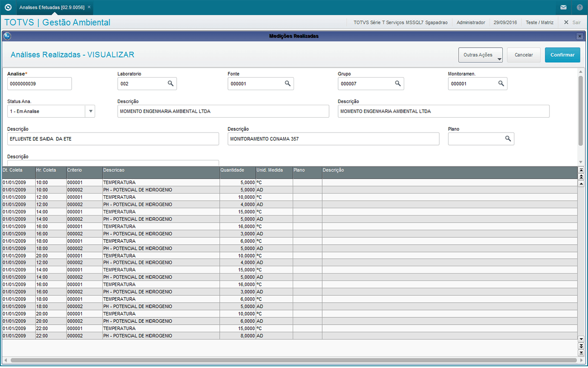
Task: Click the Analise input field
Action: point(39,84)
